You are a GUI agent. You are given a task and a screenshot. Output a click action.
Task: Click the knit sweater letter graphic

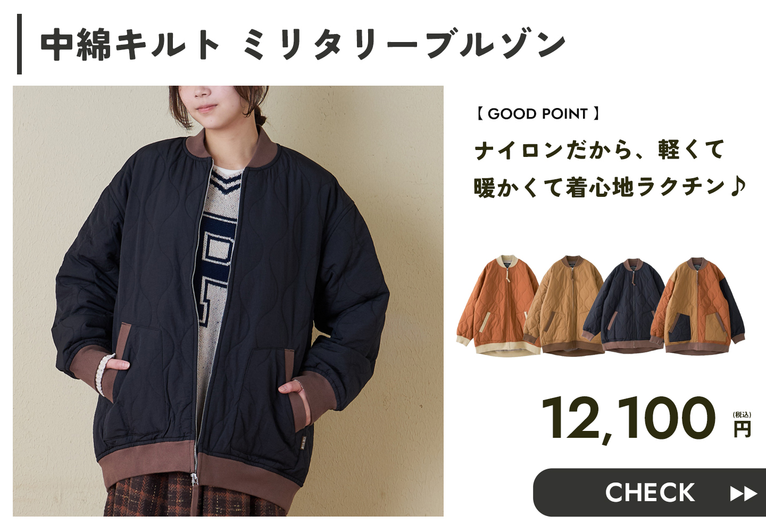point(215,277)
